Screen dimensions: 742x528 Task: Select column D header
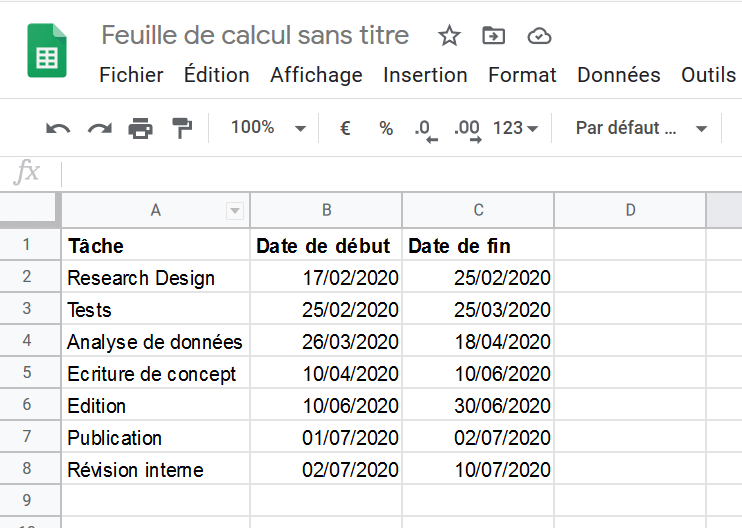pyautogui.click(x=630, y=211)
